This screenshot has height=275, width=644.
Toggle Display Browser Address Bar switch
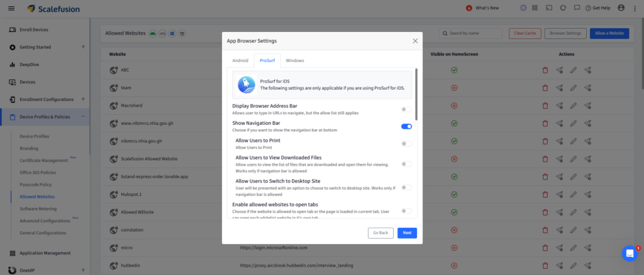(407, 109)
